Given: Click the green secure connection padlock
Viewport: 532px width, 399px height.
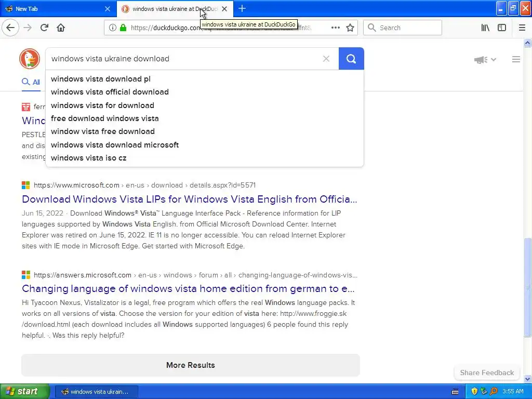Looking at the screenshot, I should [x=123, y=28].
